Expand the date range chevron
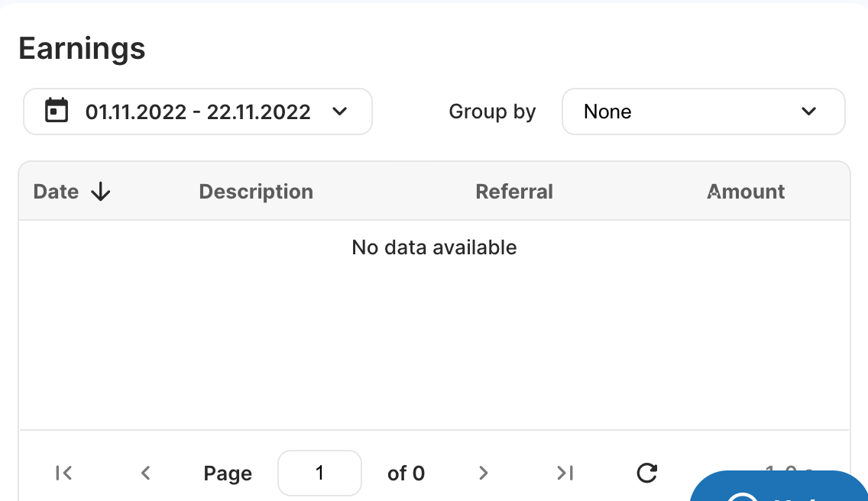 coord(340,112)
